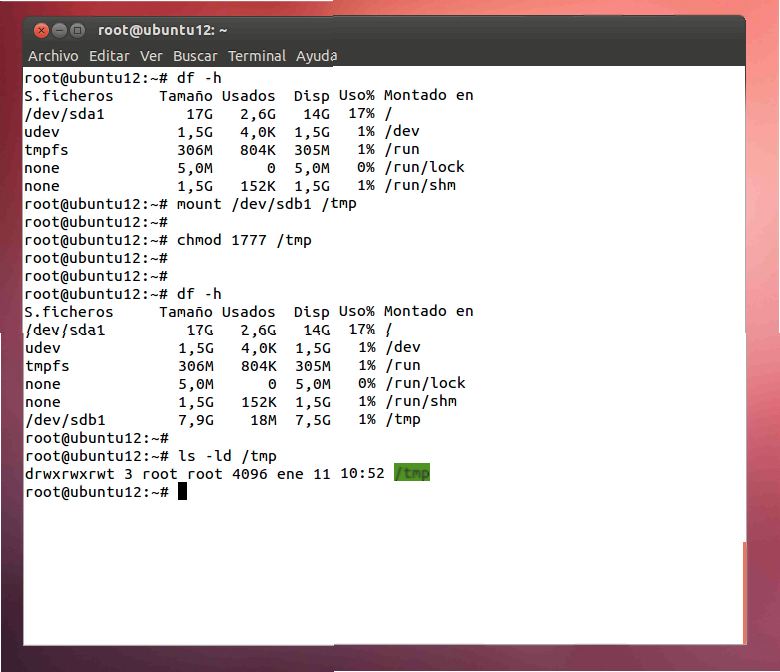Click the mount /dev/sdb1 /tmp command
The image size is (780, 672).
266,204
